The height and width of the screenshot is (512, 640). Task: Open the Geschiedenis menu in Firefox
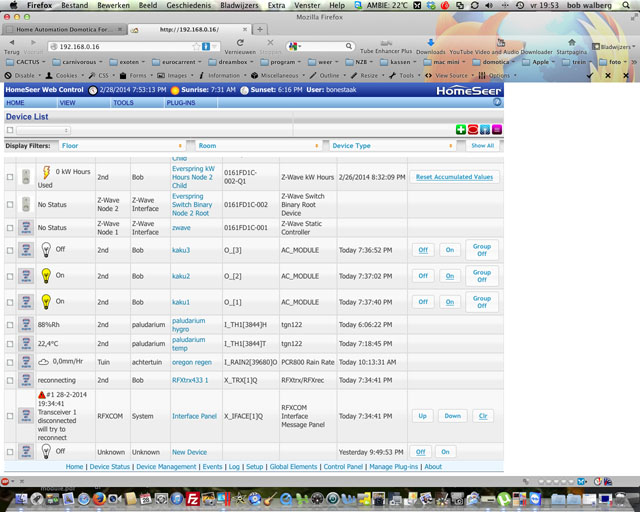tap(189, 5)
